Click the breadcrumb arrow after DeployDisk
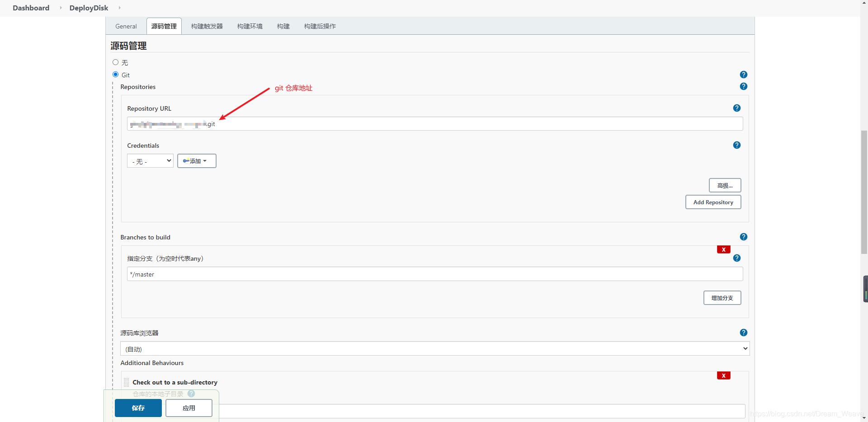 point(119,8)
